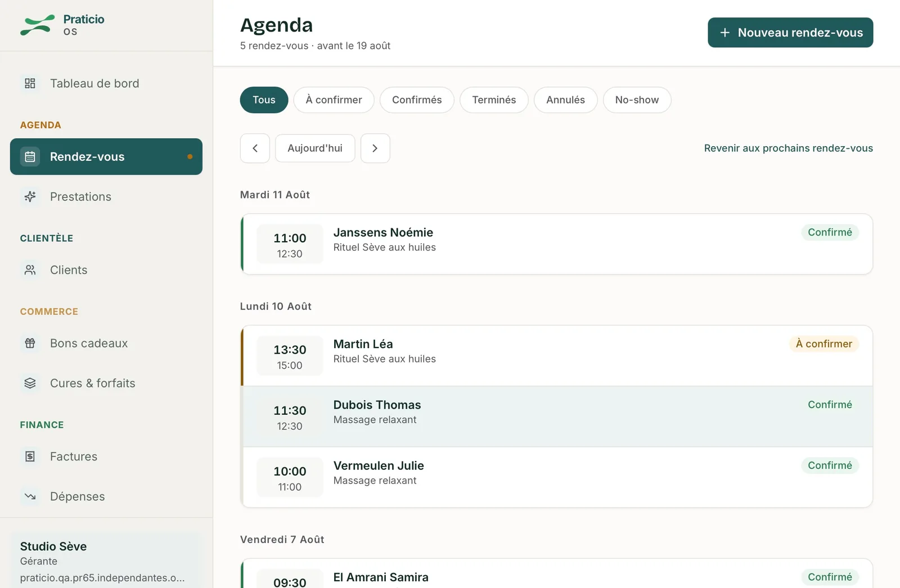
Task: Select the Tous filter
Action: 264,100
